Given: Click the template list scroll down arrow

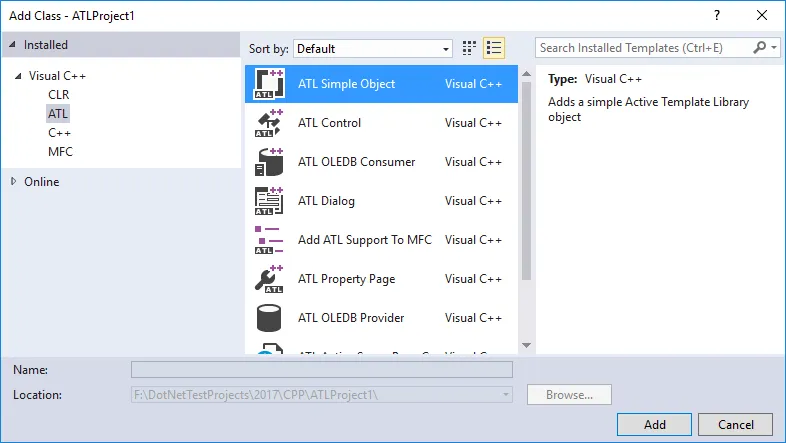Looking at the screenshot, I should [526, 345].
